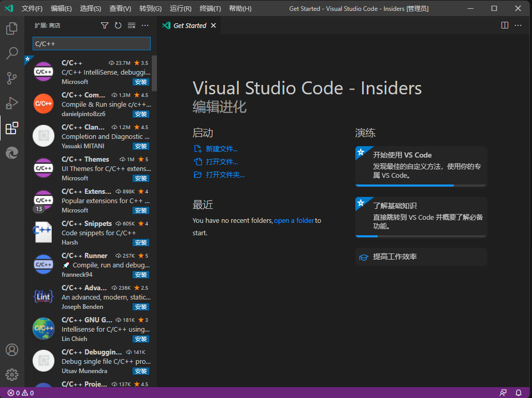Install the C/C++ Themes extension
Screen dimensions: 532x398
[x=141, y=178]
